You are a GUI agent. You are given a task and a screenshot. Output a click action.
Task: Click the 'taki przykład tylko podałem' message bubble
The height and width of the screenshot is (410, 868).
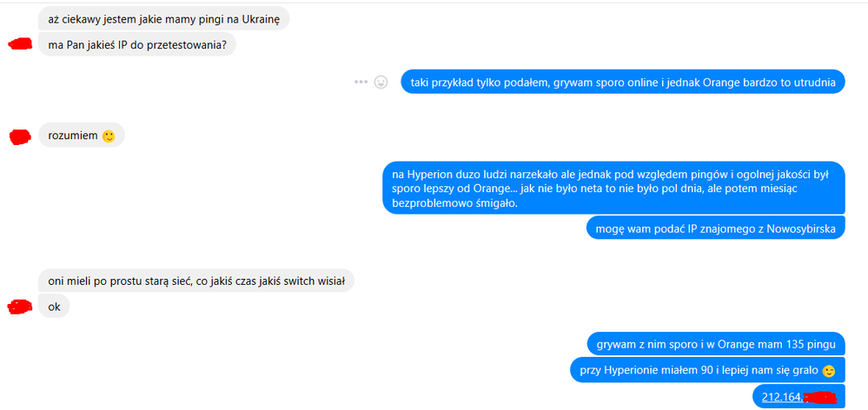pos(622,83)
